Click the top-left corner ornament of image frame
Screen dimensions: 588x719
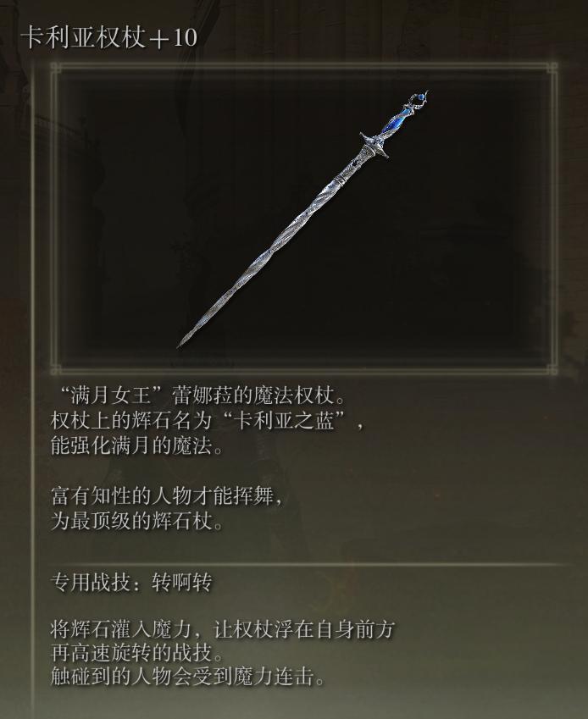pos(56,69)
